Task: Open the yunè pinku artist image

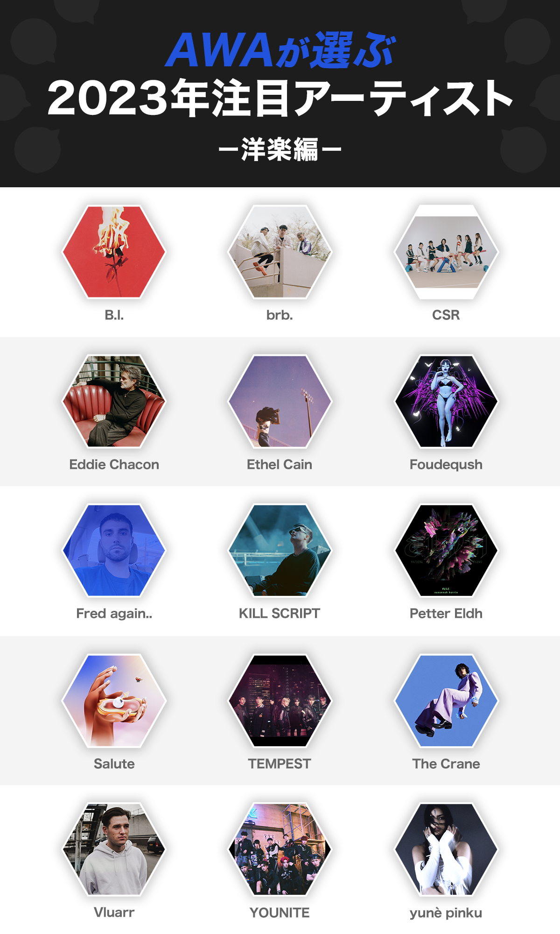Action: (446, 849)
